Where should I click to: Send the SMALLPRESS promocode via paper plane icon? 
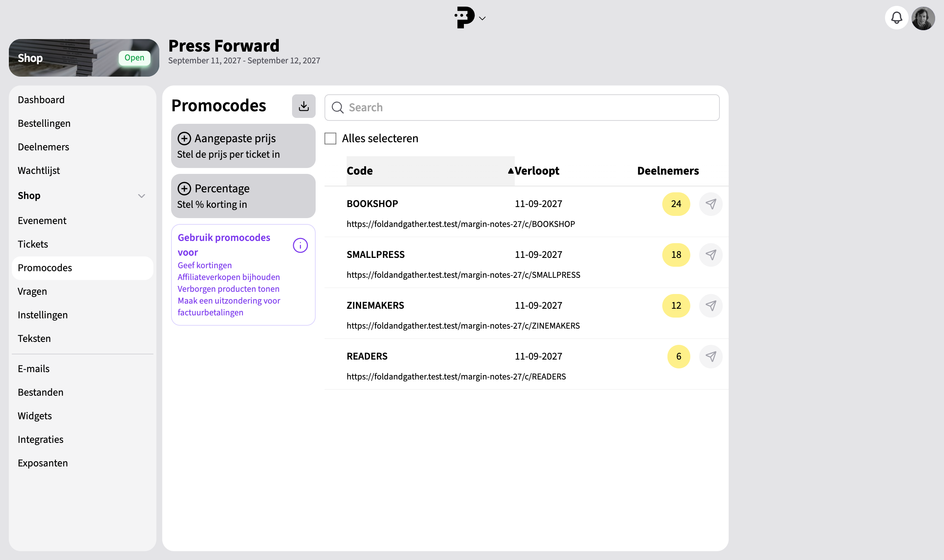[711, 255]
